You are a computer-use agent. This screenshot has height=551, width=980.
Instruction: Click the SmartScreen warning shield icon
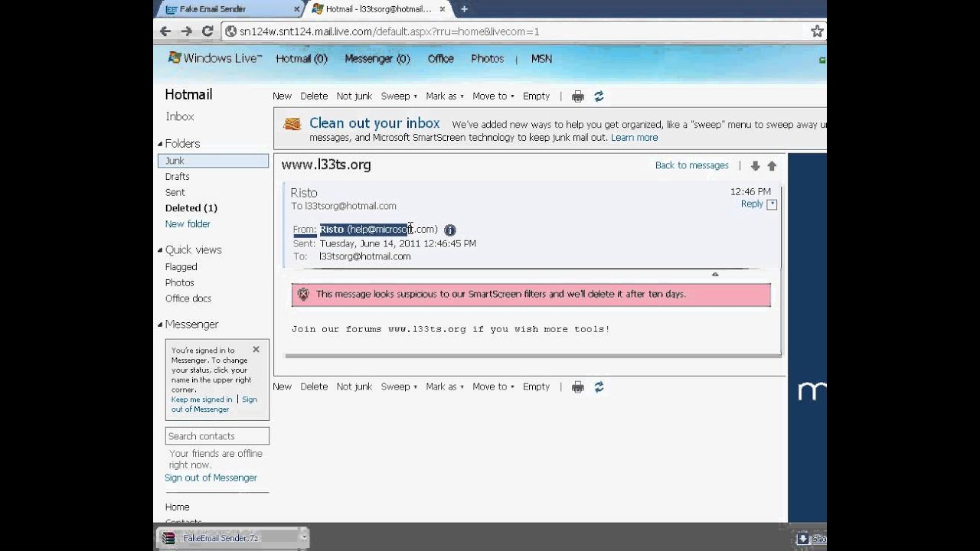click(303, 294)
